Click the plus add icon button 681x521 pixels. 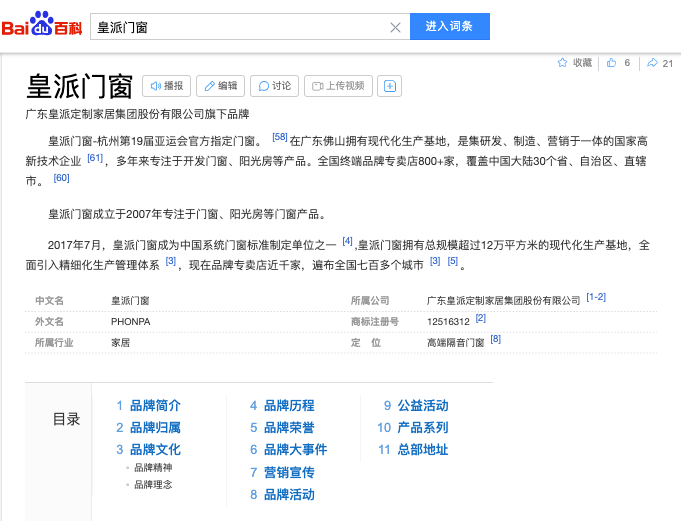click(390, 86)
